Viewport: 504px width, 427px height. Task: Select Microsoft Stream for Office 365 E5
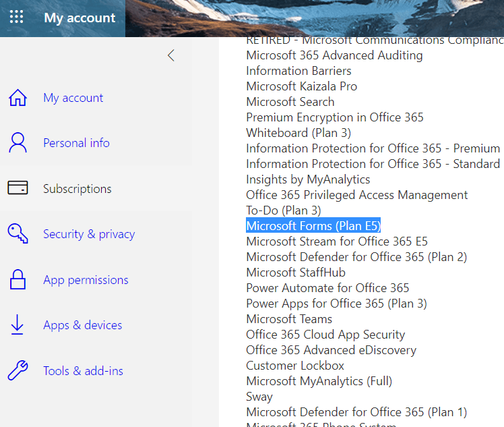pyautogui.click(x=337, y=241)
